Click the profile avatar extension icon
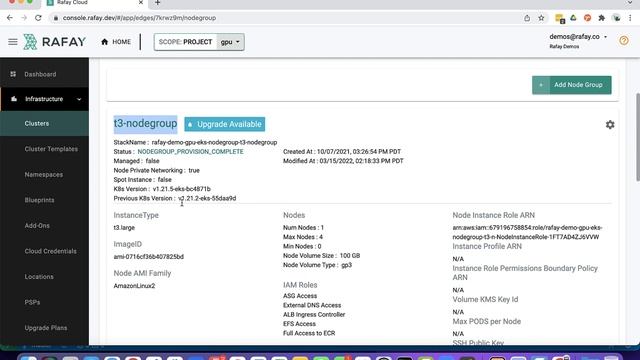Image resolution: width=640 pixels, height=360 pixels. point(616,18)
